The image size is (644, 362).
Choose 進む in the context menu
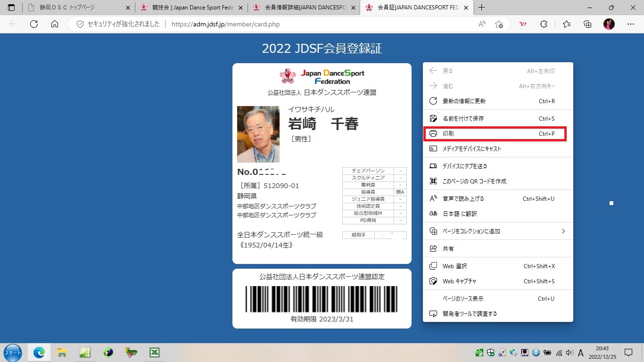(498, 86)
